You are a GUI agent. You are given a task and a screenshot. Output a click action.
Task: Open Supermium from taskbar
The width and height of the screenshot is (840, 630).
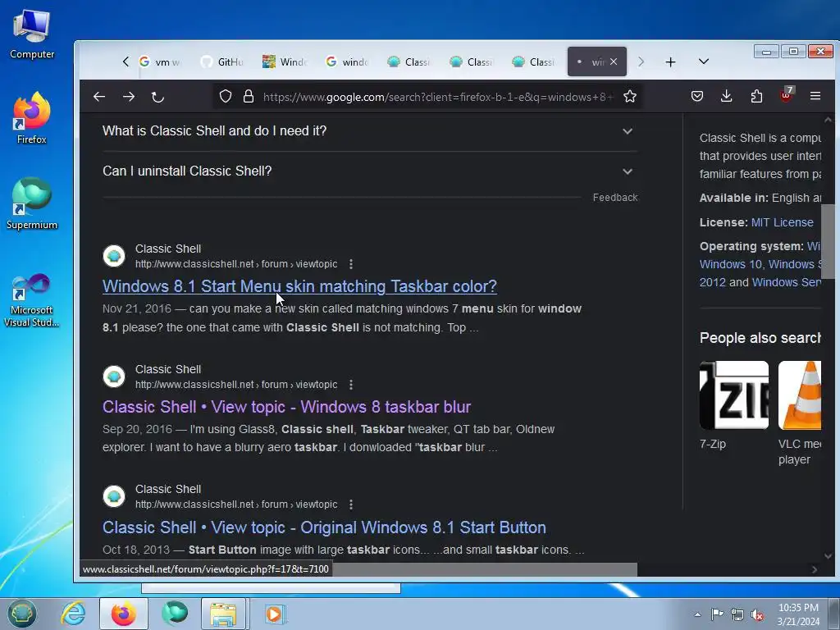(x=175, y=614)
